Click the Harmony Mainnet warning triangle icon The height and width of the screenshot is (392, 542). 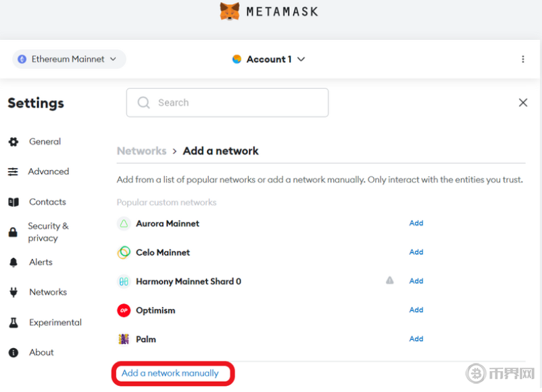(390, 280)
